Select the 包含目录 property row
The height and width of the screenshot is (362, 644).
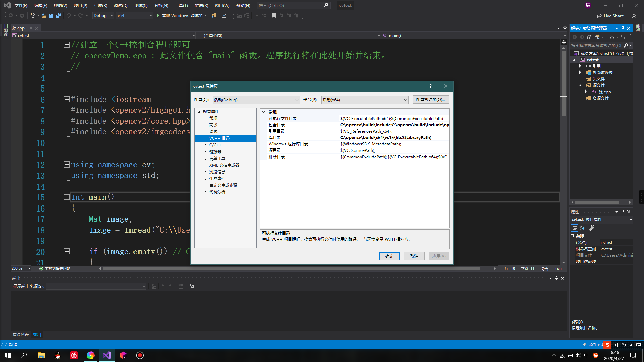[x=276, y=125]
